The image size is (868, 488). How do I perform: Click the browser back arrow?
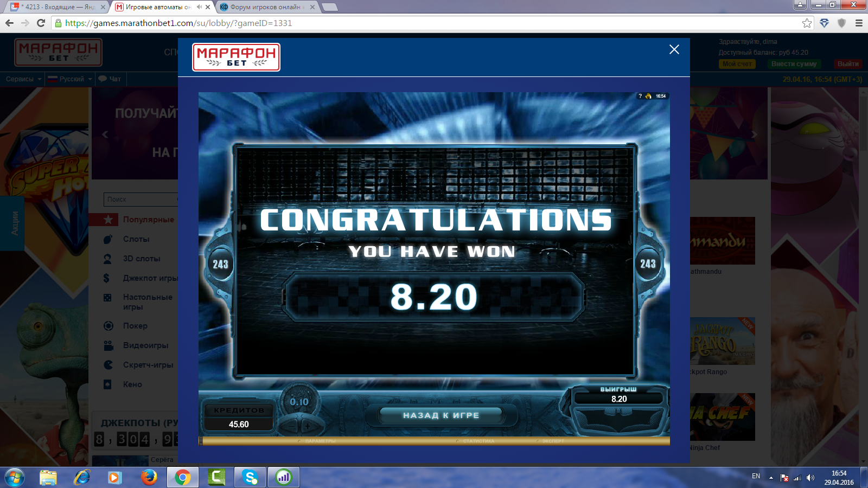9,23
